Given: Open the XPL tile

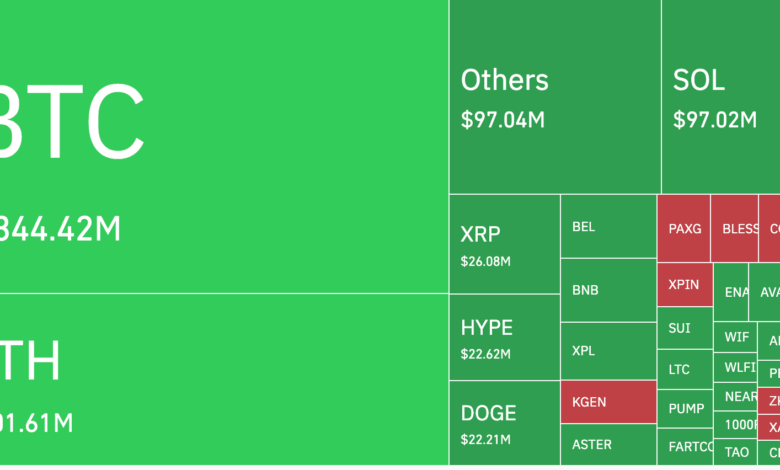Looking at the screenshot, I should tap(607, 352).
